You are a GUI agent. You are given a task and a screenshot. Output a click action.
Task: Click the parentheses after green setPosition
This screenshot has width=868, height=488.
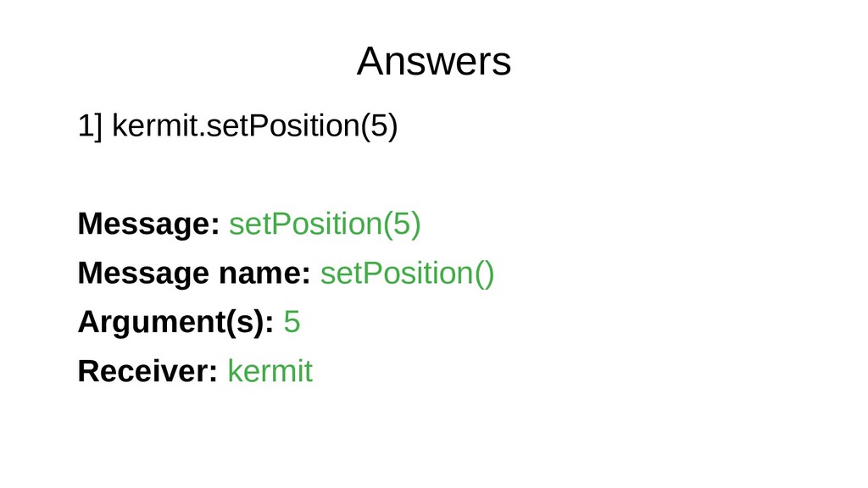(x=484, y=274)
